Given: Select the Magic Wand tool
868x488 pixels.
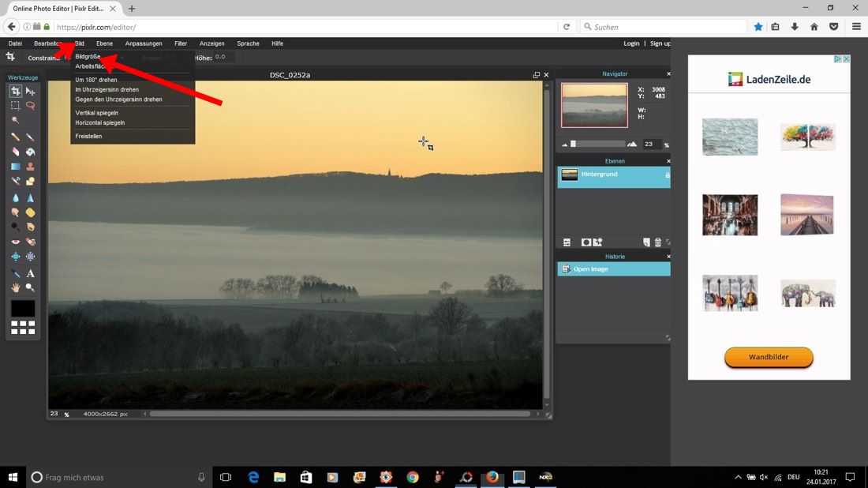Looking at the screenshot, I should click(16, 120).
